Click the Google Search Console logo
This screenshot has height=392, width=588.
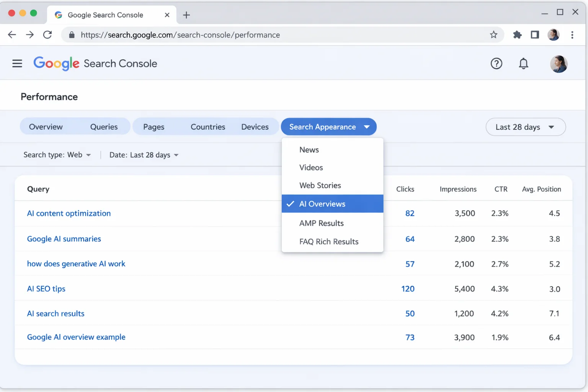pos(56,64)
